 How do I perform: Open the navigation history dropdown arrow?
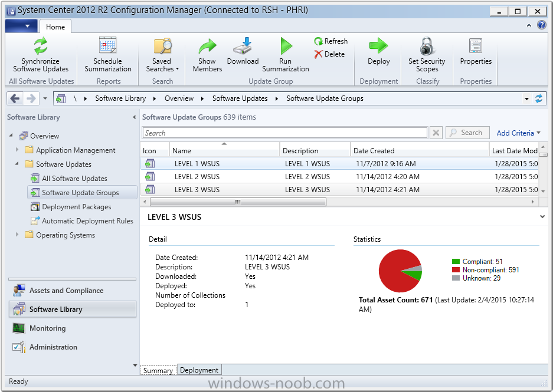[x=45, y=98]
